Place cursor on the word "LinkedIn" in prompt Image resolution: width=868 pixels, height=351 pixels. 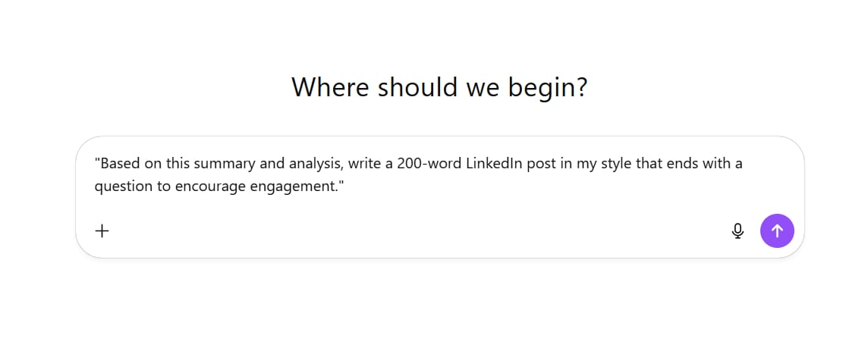[x=494, y=163]
